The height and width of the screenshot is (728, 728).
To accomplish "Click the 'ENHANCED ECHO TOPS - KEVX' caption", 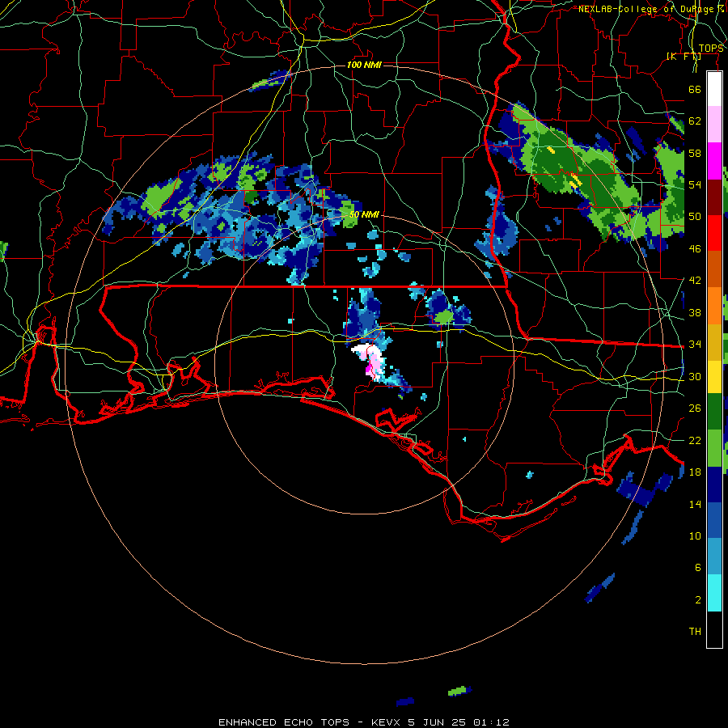I will click(311, 722).
